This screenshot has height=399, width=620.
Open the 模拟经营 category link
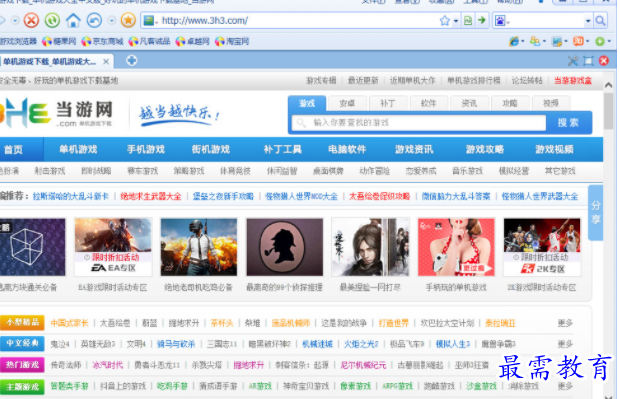(x=514, y=171)
